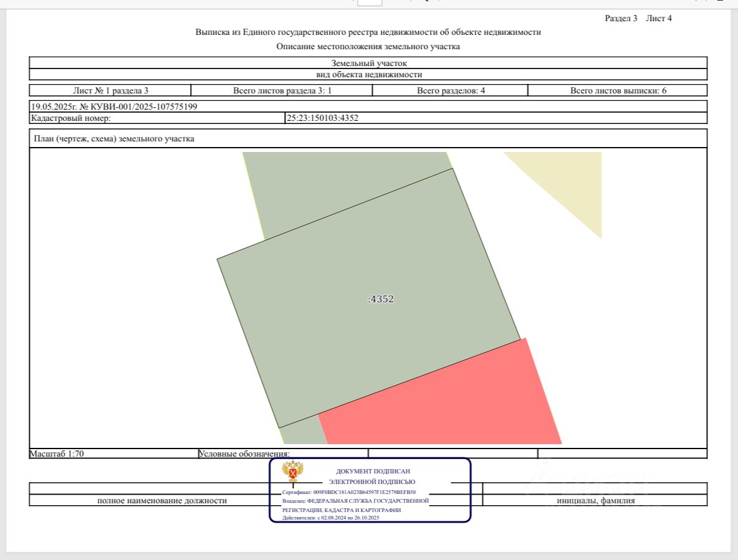Screen dimensions: 738x560
Task: Click 'ДОКУМЕНТ ПОДПИСАН' stamp text
Action: (x=373, y=471)
